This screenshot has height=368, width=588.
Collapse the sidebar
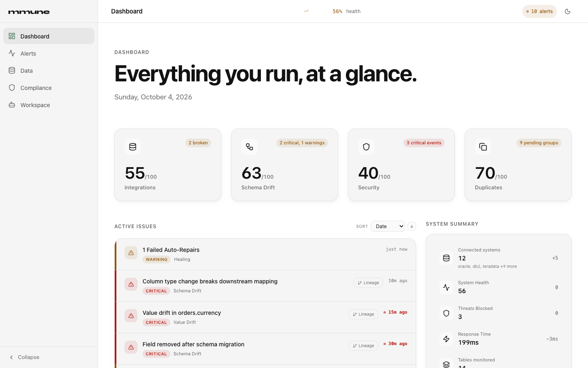coord(24,357)
